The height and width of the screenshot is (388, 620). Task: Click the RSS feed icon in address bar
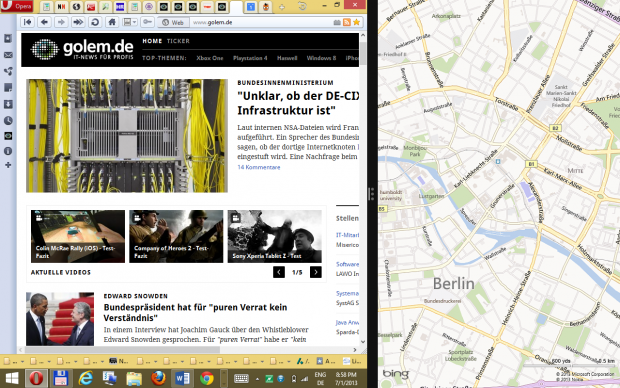click(x=347, y=23)
